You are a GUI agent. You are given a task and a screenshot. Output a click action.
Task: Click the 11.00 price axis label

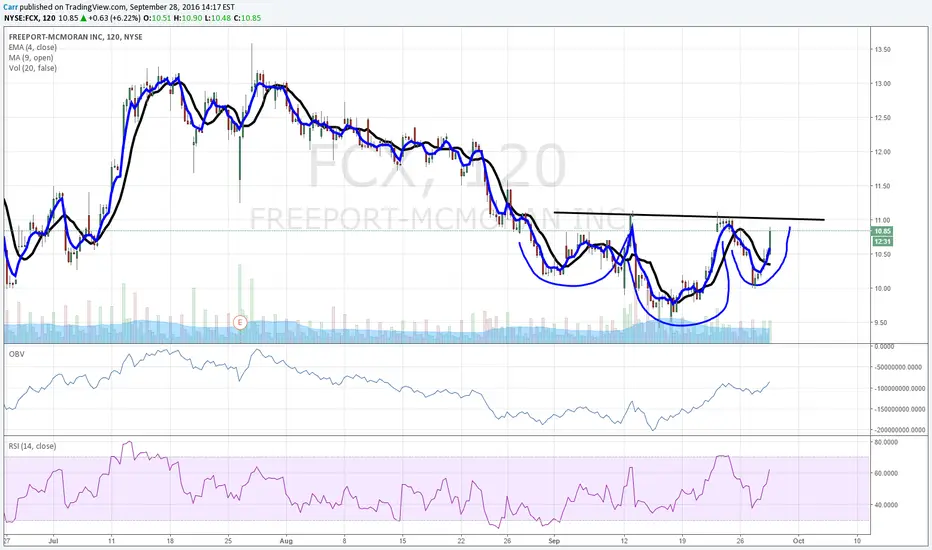click(883, 220)
